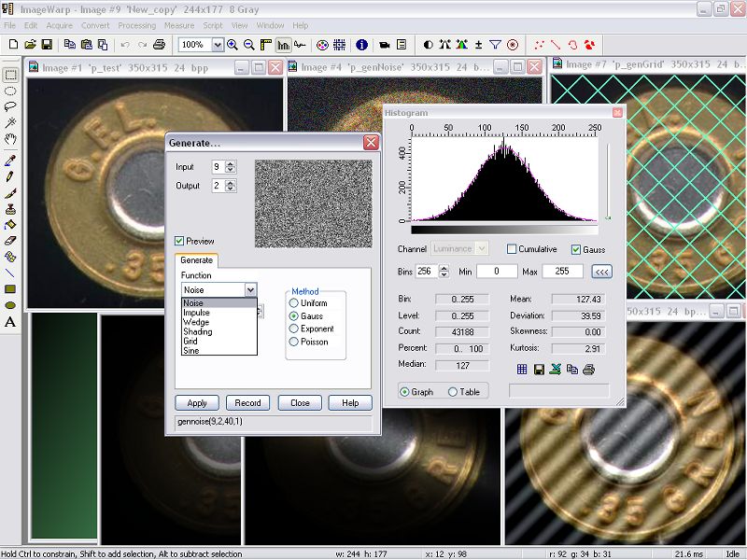Screen dimensions: 747x560
Task: Select the Pencil tool
Action: click(10, 177)
